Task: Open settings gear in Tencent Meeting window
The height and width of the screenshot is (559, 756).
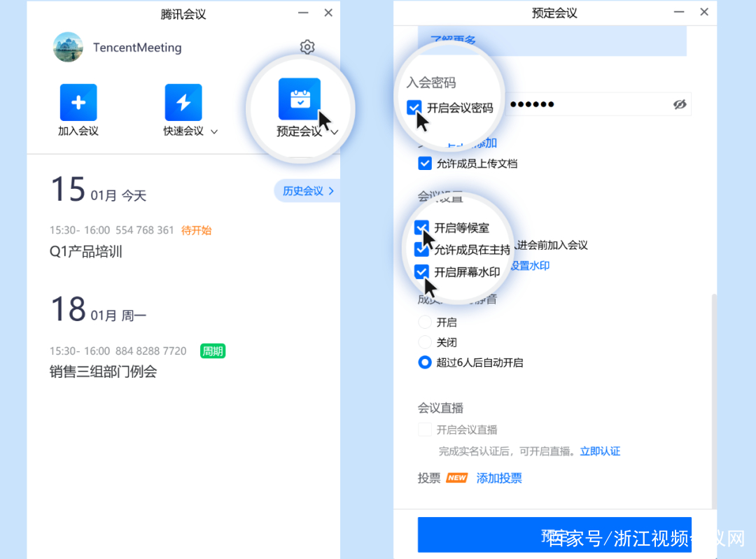Action: (x=307, y=48)
